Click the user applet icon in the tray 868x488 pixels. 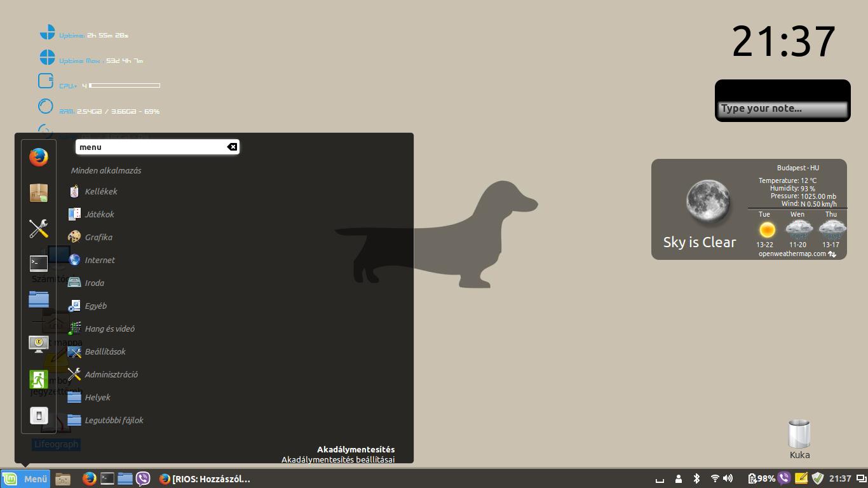coord(679,478)
